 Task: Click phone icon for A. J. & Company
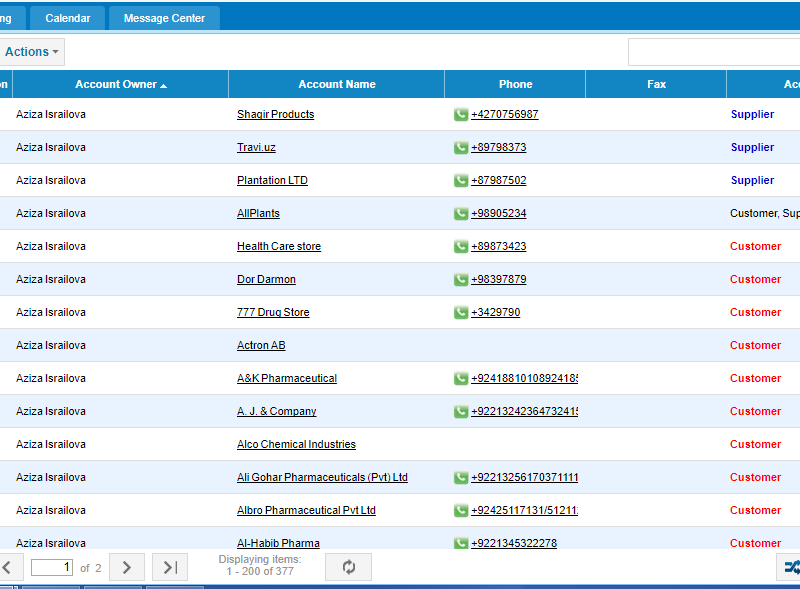pyautogui.click(x=461, y=411)
